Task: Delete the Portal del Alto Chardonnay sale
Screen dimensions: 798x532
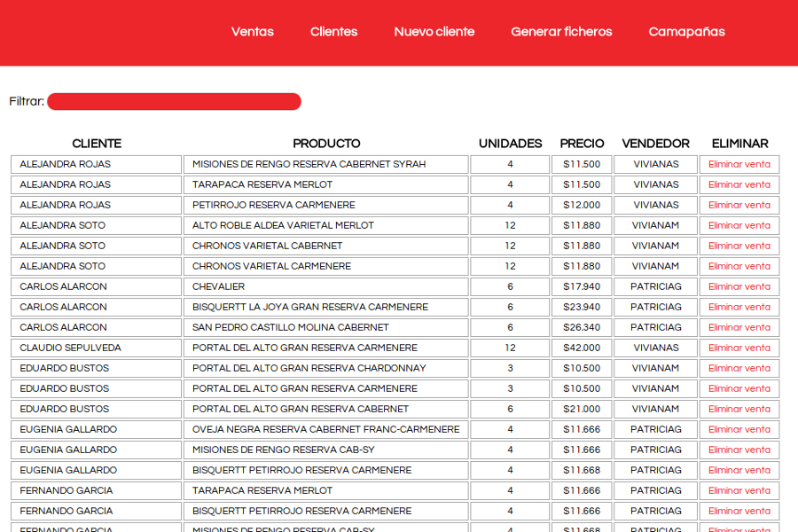Action: (739, 368)
